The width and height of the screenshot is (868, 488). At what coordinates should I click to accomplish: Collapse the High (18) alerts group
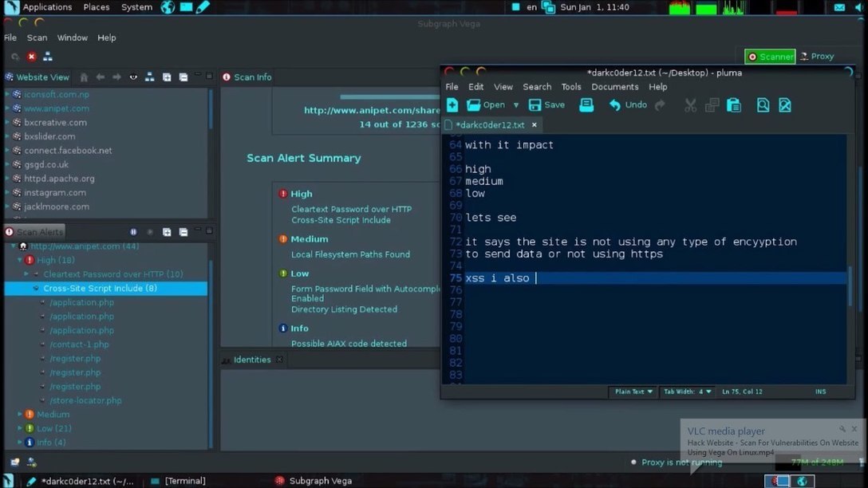tap(20, 260)
